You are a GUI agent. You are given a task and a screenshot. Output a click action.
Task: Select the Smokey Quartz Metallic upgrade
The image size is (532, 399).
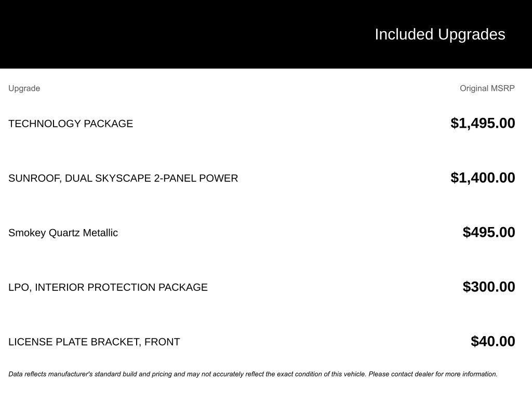[63, 233]
